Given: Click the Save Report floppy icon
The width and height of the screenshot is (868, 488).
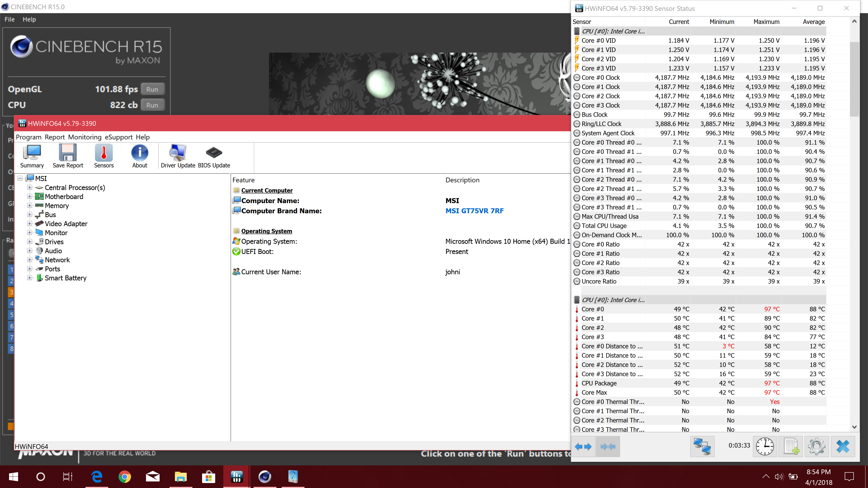Looking at the screenshot, I should (x=68, y=156).
